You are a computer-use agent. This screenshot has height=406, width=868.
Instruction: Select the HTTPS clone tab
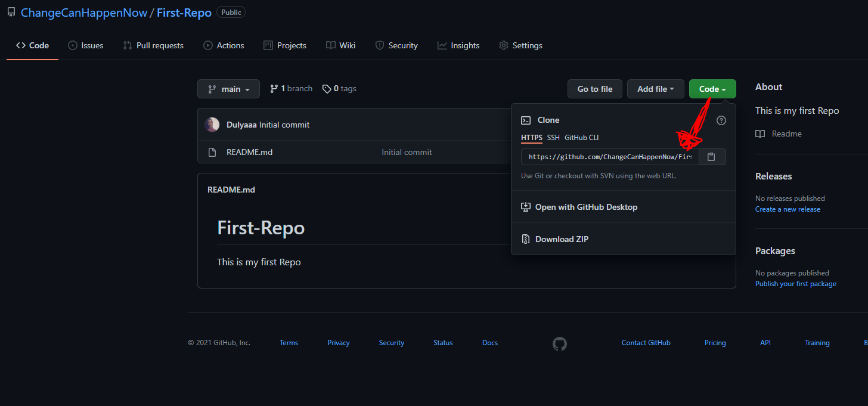point(532,138)
